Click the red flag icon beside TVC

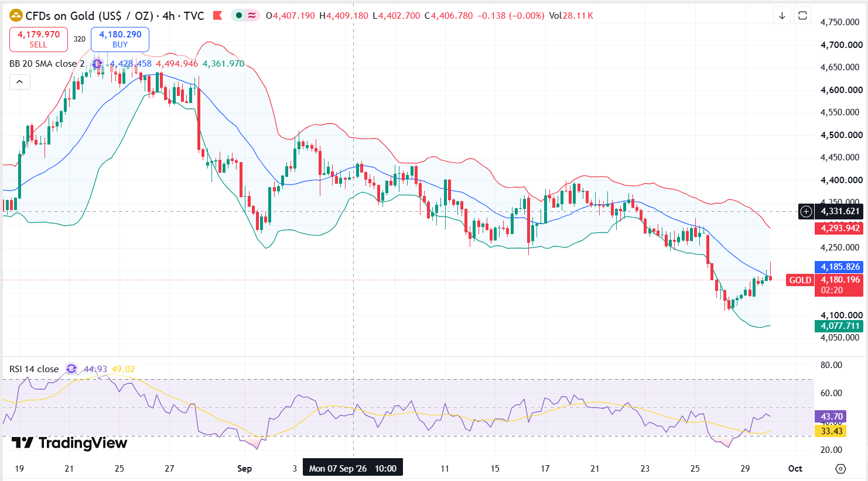pos(217,16)
